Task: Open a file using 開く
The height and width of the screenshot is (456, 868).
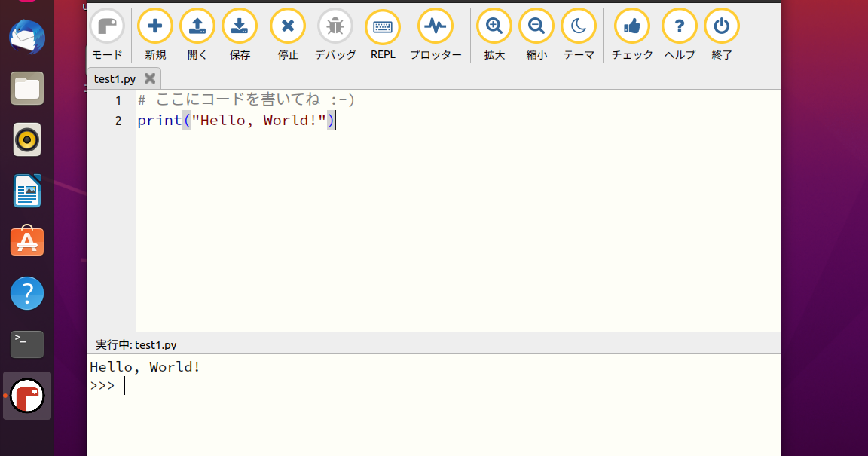Action: (x=197, y=25)
